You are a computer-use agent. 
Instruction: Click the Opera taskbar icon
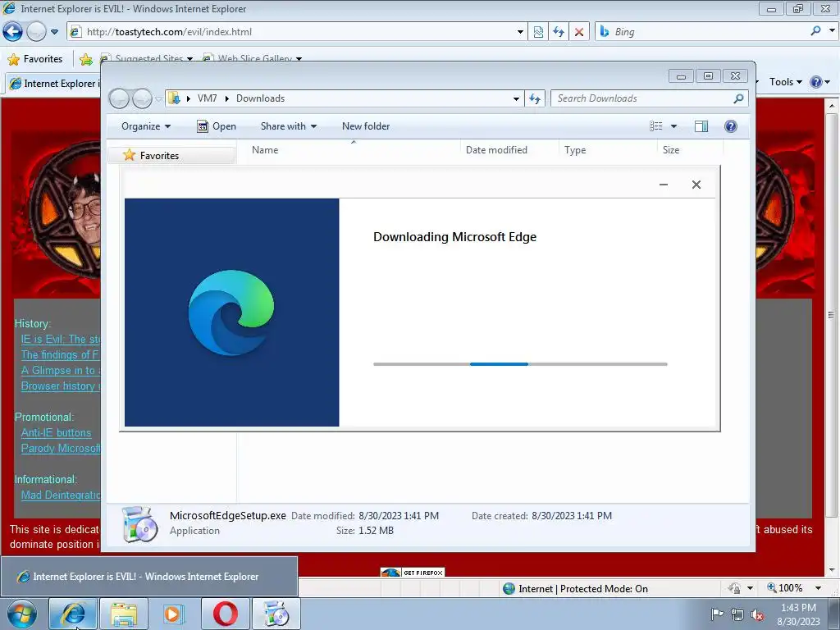tap(225, 614)
